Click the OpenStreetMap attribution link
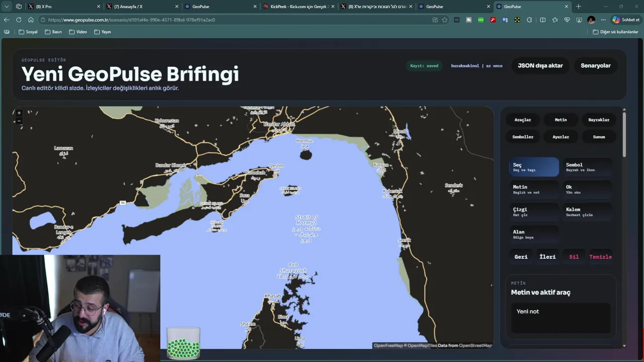Screen dimensions: 644x362 [475, 345]
